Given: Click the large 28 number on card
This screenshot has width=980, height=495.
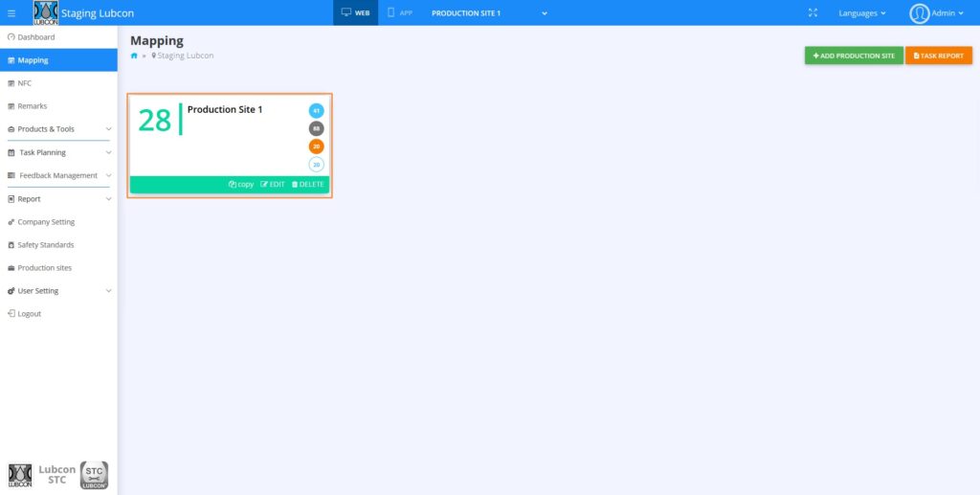Looking at the screenshot, I should [154, 120].
